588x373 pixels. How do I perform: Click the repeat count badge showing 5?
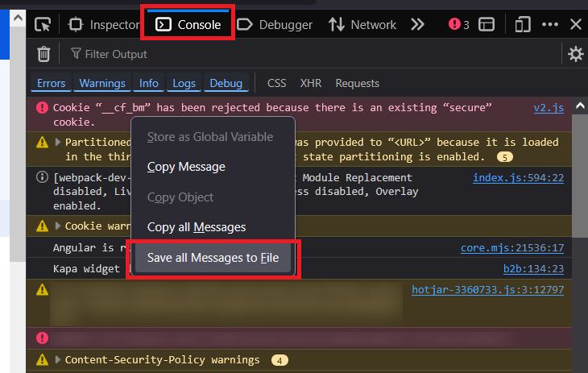pos(505,157)
